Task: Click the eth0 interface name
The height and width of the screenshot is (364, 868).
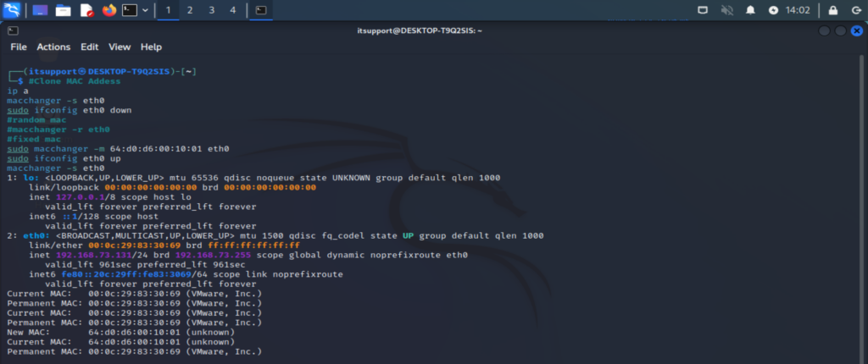Action: pyautogui.click(x=36, y=235)
